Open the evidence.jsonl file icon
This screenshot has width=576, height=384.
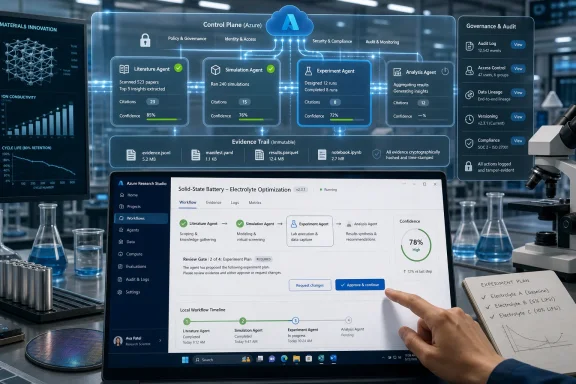(x=131, y=155)
